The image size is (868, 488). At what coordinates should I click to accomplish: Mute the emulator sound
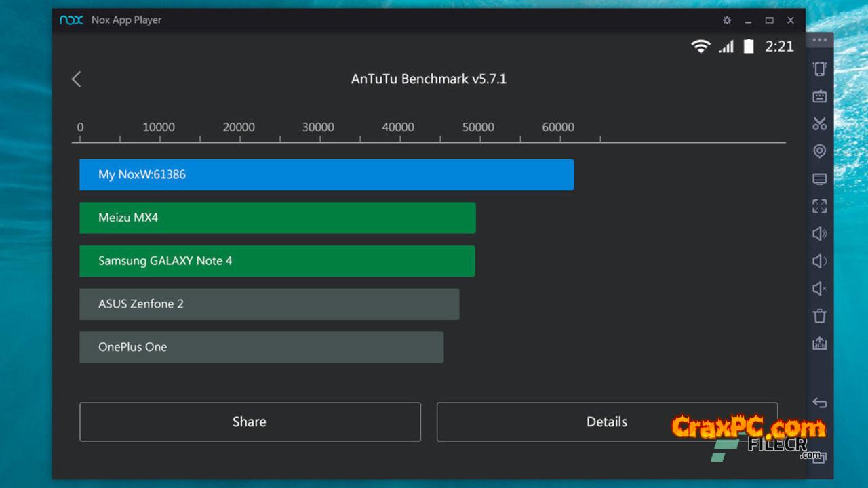819,289
